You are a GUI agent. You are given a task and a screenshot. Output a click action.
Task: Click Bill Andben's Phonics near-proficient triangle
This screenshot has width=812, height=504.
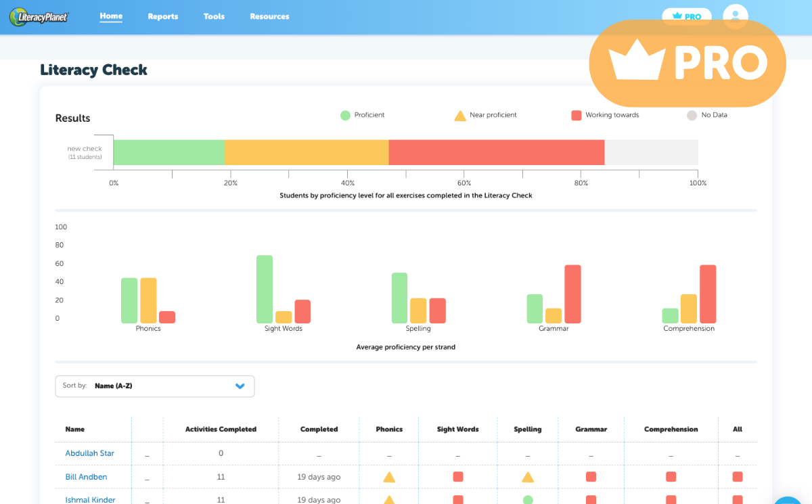[x=389, y=477]
